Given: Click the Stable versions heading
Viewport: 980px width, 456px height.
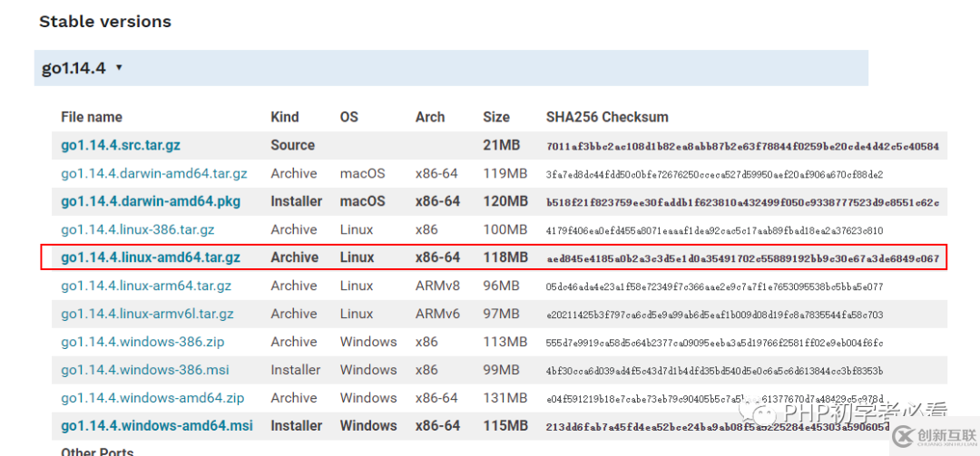Looking at the screenshot, I should (x=105, y=21).
